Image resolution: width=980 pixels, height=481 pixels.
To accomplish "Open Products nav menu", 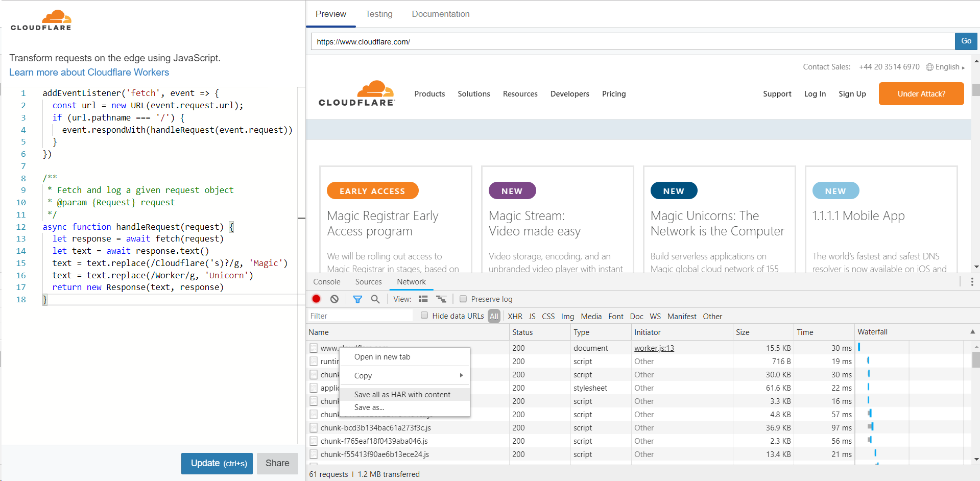I will pyautogui.click(x=429, y=94).
